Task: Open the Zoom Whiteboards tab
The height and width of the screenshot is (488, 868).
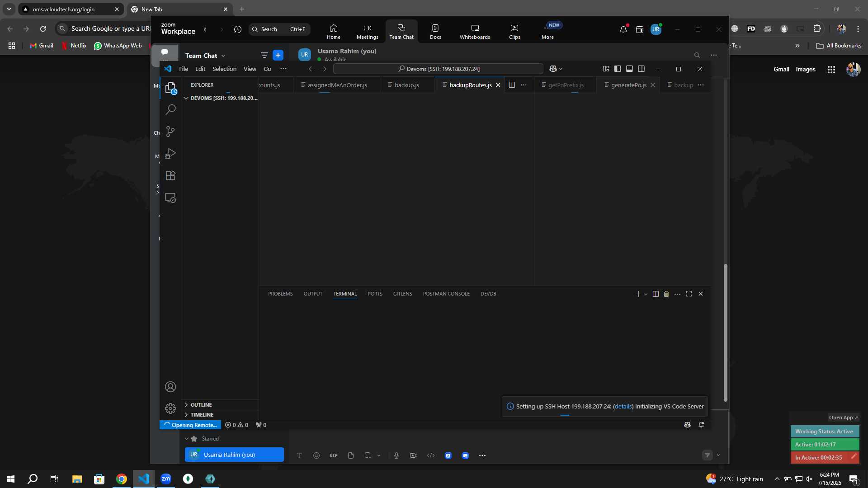Action: [475, 32]
